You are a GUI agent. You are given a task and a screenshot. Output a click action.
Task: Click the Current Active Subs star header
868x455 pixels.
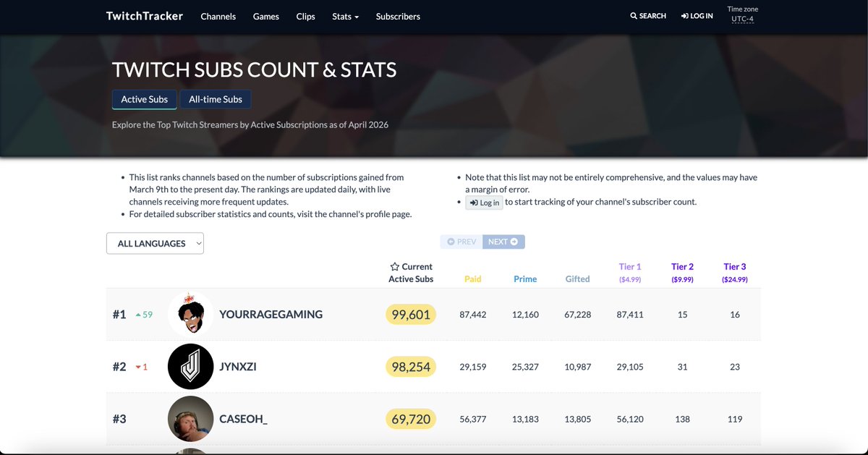tap(411, 273)
